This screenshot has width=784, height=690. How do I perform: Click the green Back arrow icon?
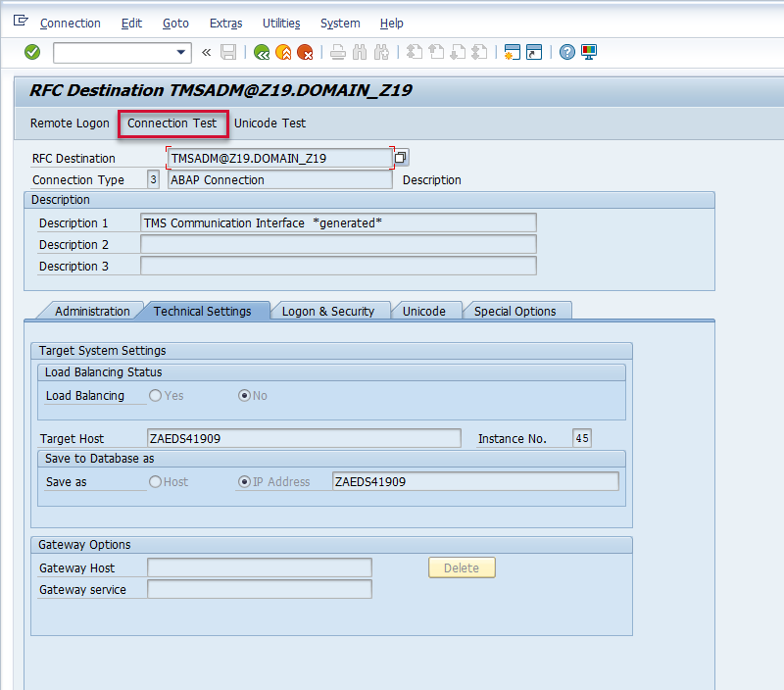tap(261, 52)
